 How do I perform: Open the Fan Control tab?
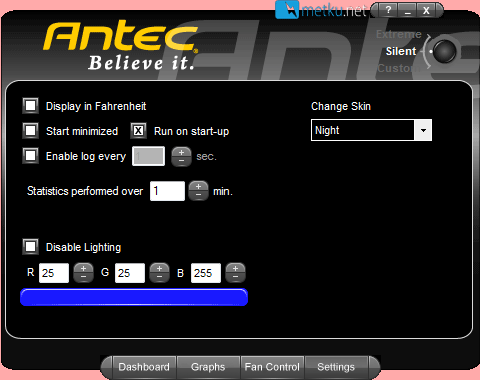click(272, 367)
